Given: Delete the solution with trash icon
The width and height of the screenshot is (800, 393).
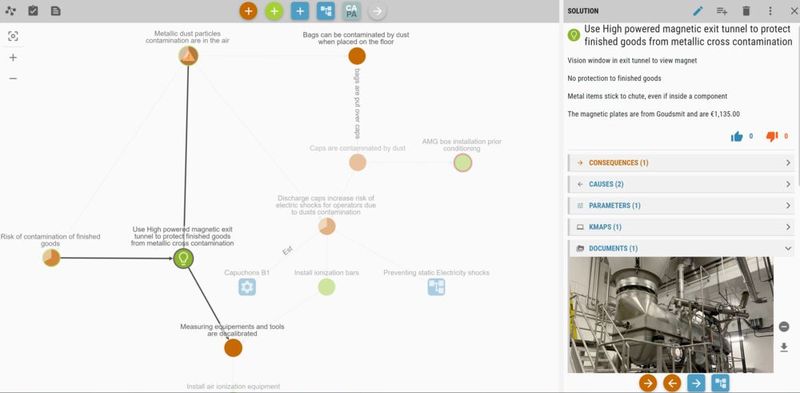Looking at the screenshot, I should click(x=746, y=11).
